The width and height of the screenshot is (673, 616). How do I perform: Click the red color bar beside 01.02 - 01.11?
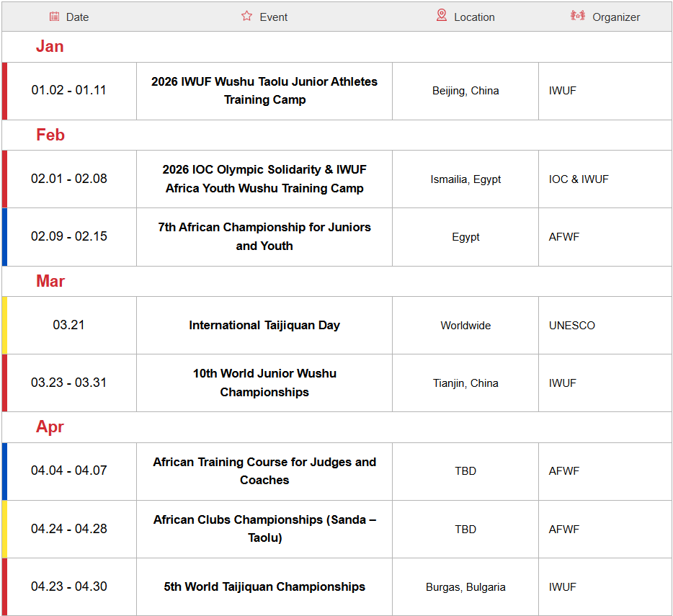coord(4,91)
